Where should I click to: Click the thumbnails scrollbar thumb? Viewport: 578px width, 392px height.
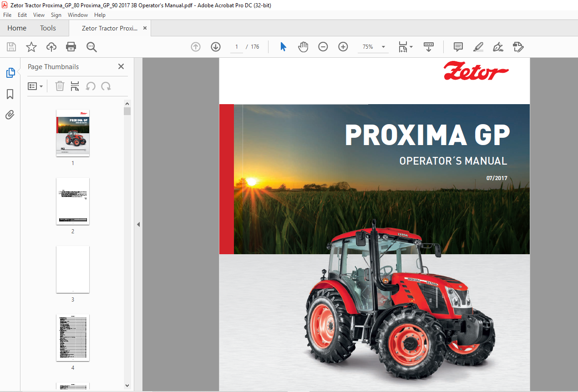pyautogui.click(x=127, y=111)
